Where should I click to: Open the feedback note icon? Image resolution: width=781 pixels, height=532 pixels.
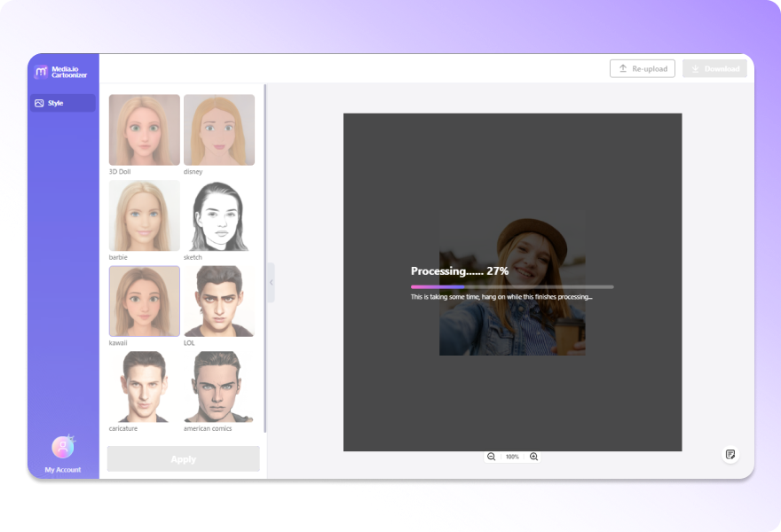[730, 454]
